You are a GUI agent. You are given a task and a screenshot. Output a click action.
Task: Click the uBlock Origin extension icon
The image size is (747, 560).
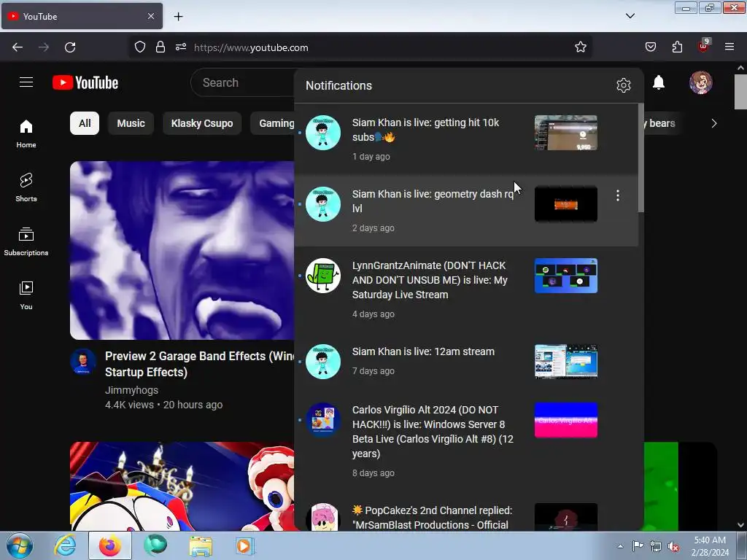pos(704,46)
